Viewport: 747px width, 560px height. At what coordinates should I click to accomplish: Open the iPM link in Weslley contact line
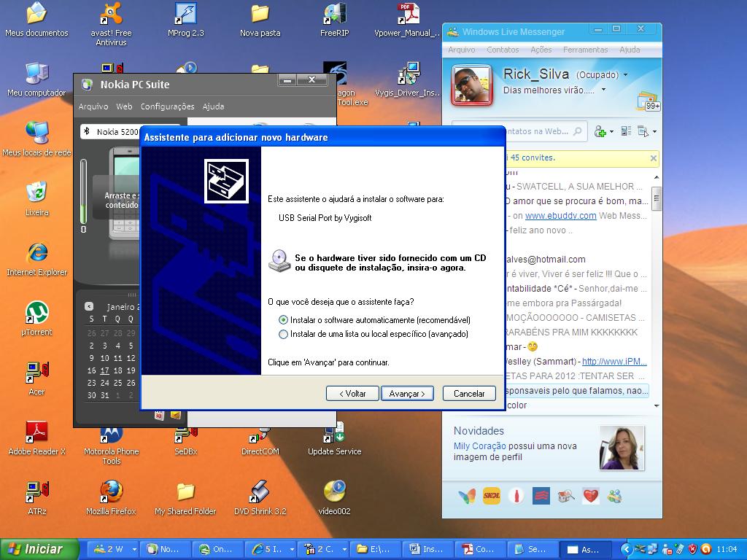[614, 362]
